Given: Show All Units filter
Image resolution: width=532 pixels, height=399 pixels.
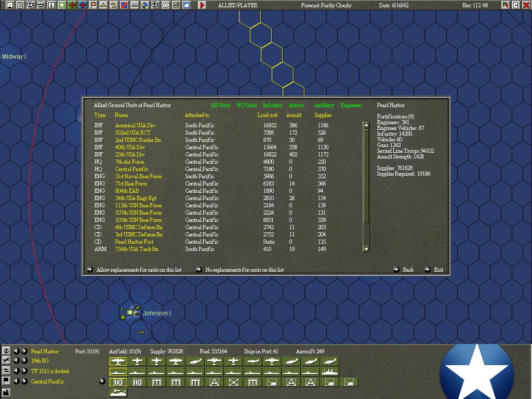Looking at the screenshot, I should [x=220, y=105].
